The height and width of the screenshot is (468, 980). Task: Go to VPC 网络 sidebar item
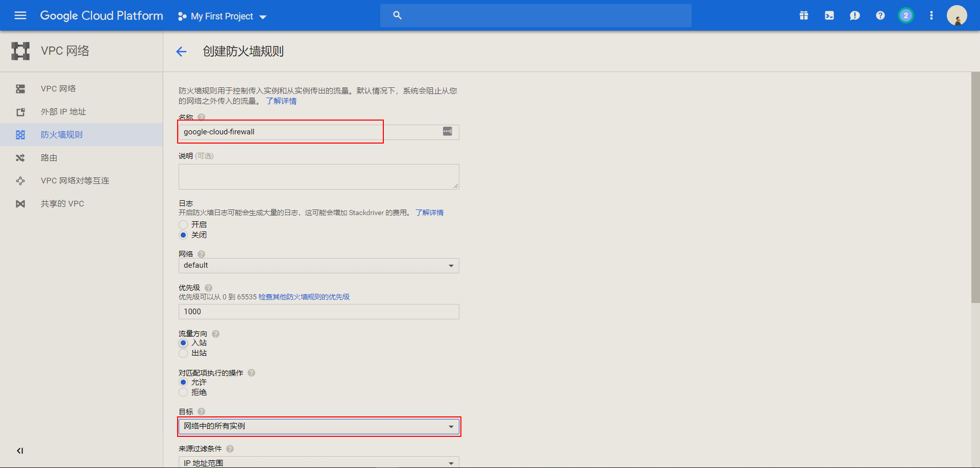pos(82,89)
